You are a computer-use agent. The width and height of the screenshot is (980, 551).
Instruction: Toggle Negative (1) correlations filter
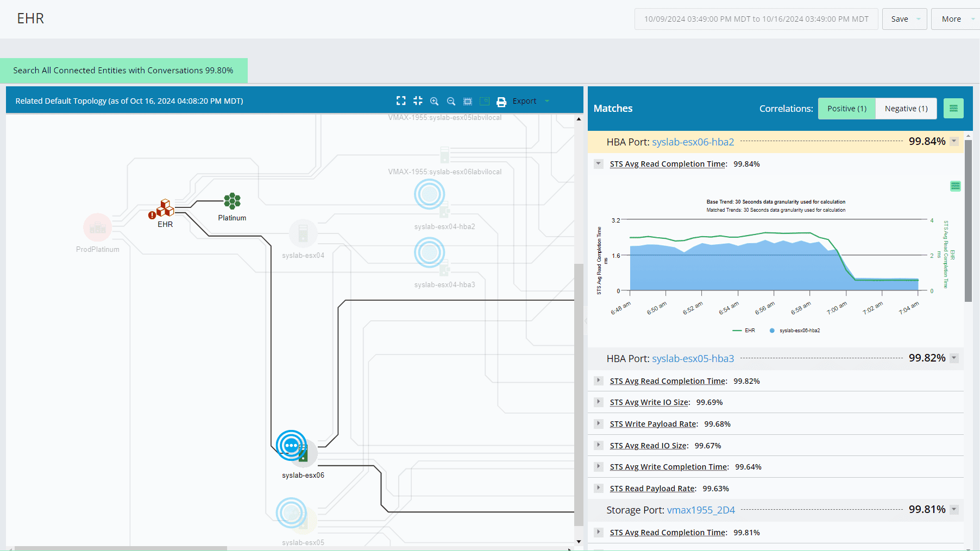click(906, 109)
